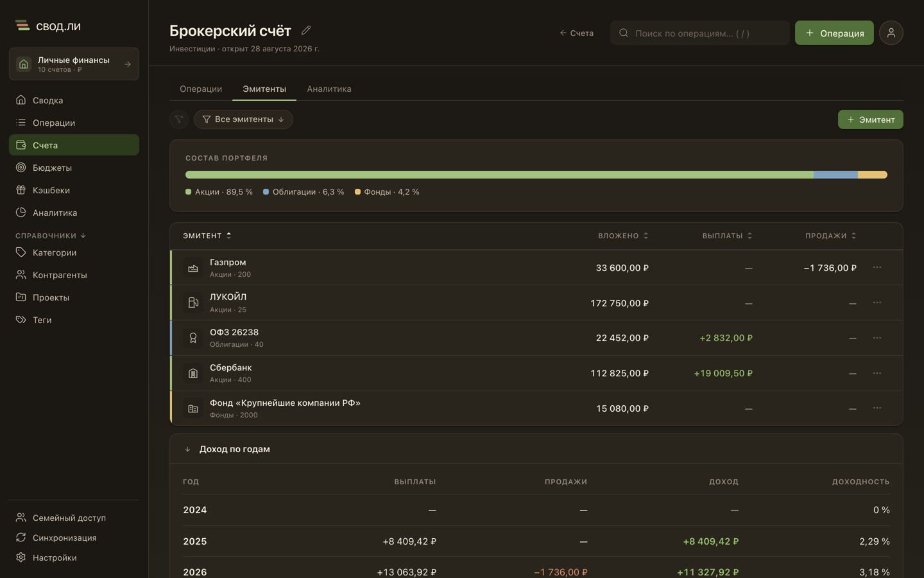Switch to the Аналитика tab
This screenshot has height=578, width=924.
[329, 89]
